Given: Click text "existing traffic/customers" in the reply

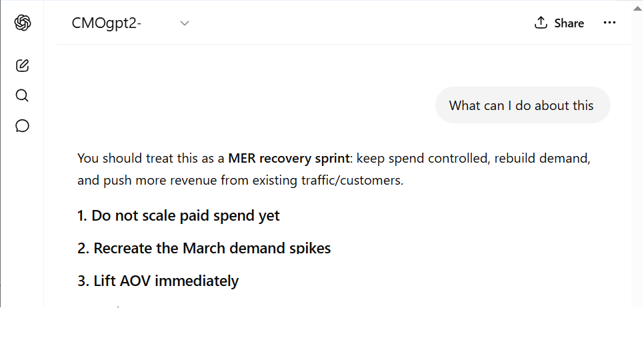Looking at the screenshot, I should (327, 180).
